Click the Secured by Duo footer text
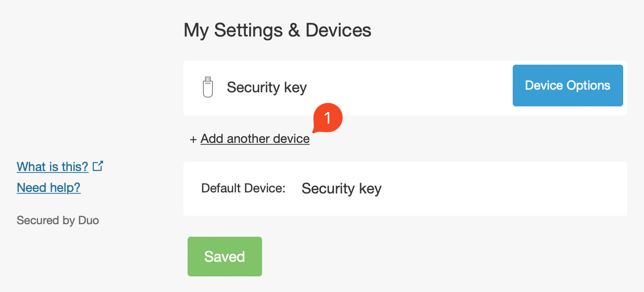The image size is (644, 292). tap(58, 221)
